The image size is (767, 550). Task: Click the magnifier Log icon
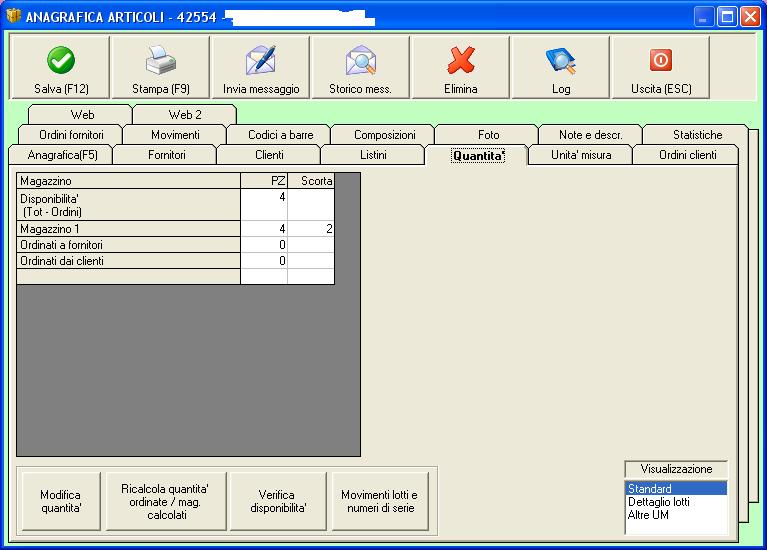pos(561,61)
